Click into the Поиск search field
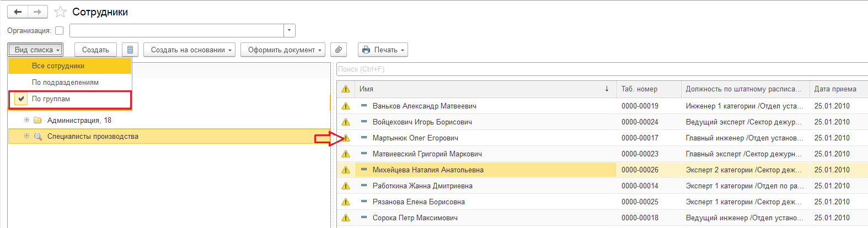 point(601,69)
